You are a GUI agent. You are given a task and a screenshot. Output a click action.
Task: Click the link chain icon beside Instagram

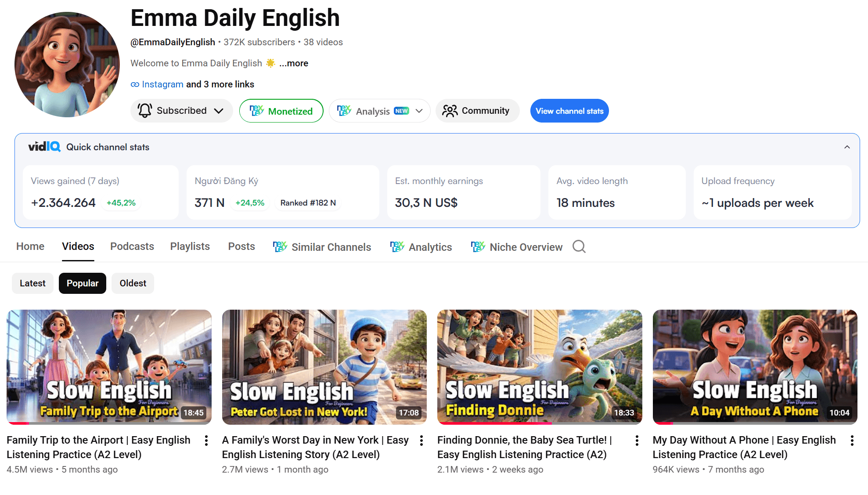coord(135,84)
